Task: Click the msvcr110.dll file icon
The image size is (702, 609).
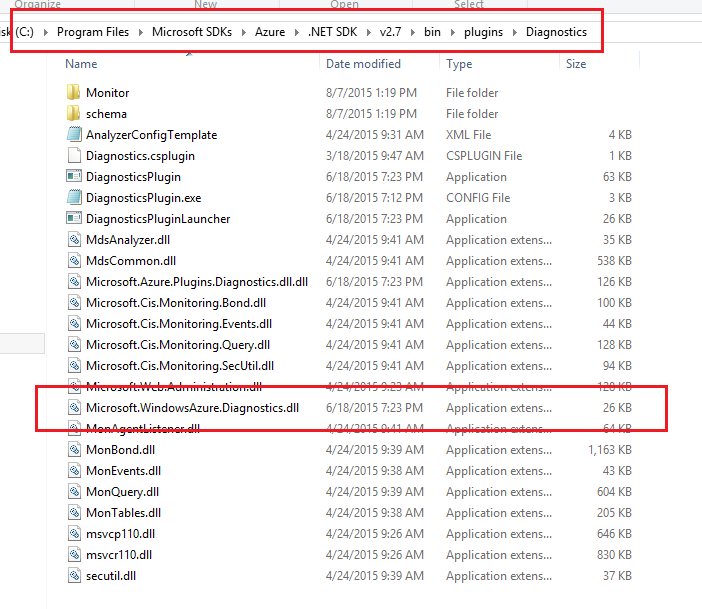Action: pos(74,555)
